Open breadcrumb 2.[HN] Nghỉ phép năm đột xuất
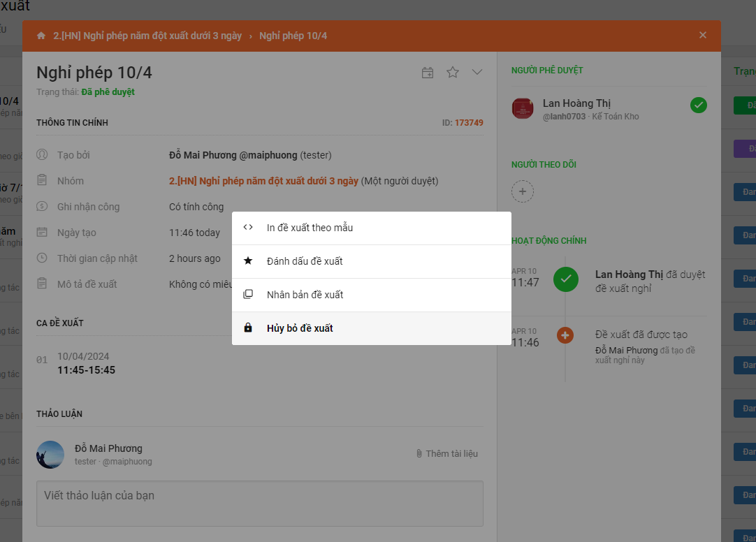756x542 pixels. coord(147,36)
